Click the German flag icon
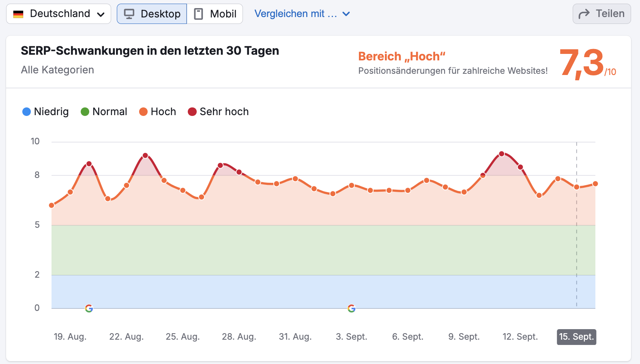 pos(18,13)
